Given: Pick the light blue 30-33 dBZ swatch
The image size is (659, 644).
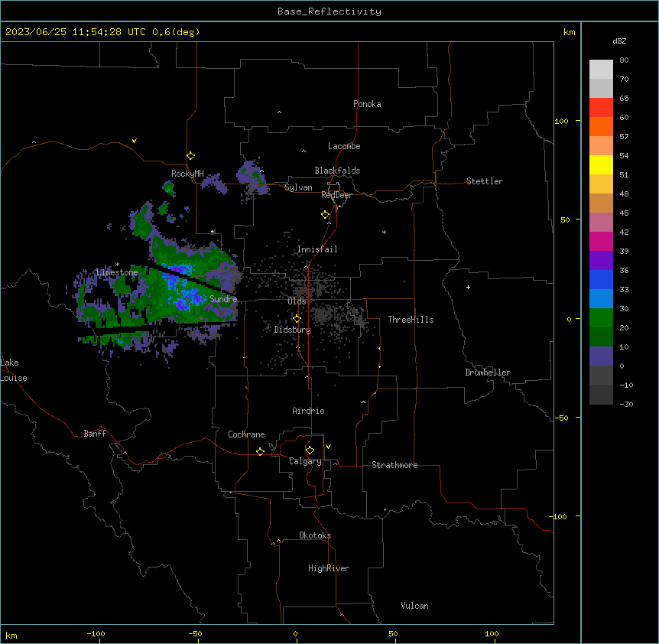Looking at the screenshot, I should pyautogui.click(x=601, y=298).
